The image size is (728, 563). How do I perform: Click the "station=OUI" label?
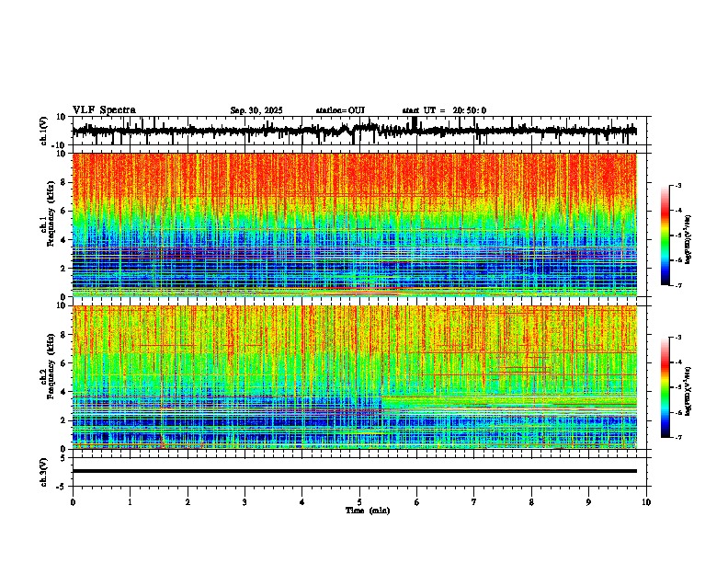point(340,110)
